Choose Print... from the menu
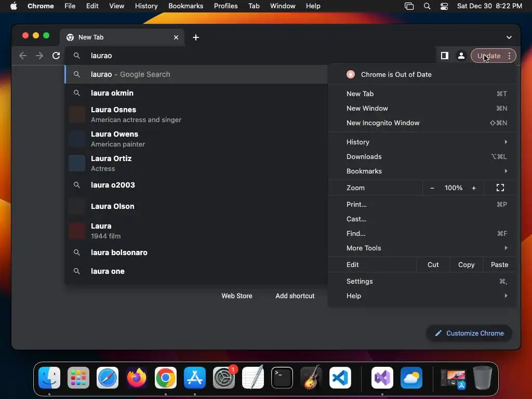Screen dimensions: 532x399 coord(422,204)
